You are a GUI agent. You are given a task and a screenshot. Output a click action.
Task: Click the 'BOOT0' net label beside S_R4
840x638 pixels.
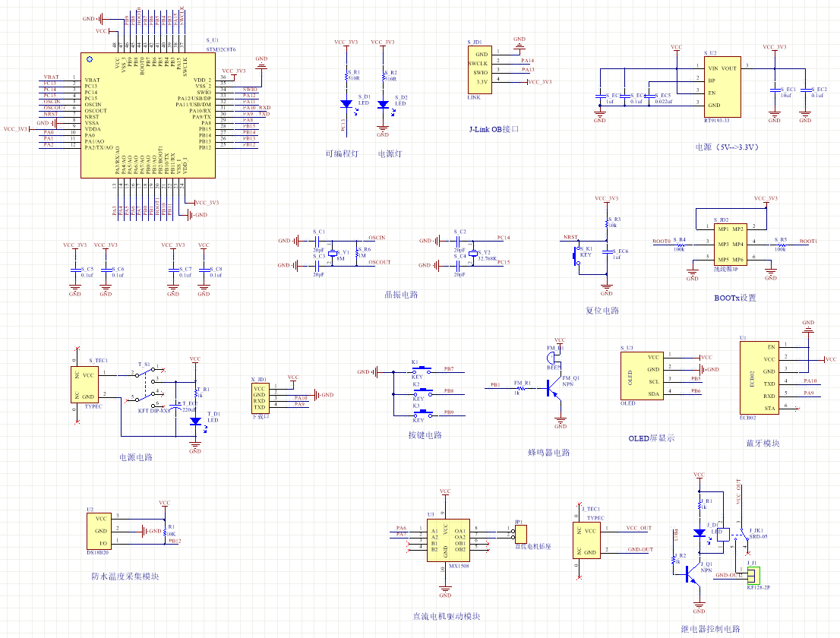pyautogui.click(x=661, y=241)
